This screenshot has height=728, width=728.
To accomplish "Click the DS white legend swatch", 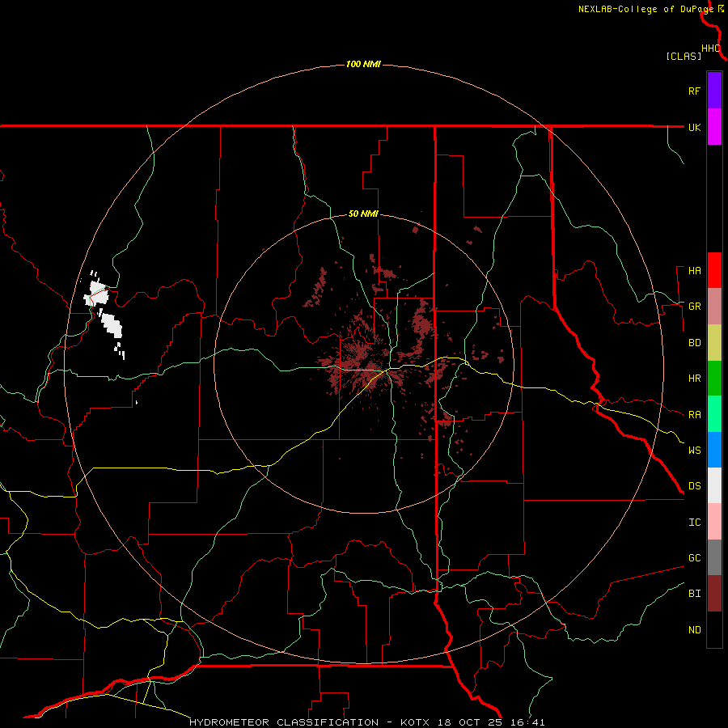I will [714, 485].
